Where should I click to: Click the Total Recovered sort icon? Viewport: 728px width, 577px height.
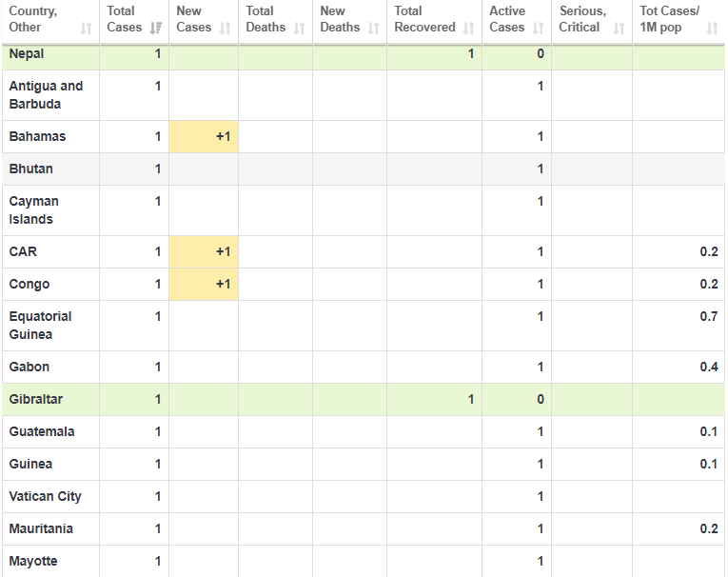click(469, 28)
